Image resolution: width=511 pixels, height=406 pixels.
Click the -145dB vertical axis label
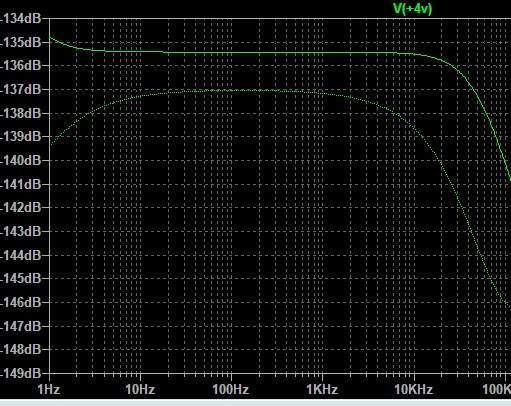21,278
